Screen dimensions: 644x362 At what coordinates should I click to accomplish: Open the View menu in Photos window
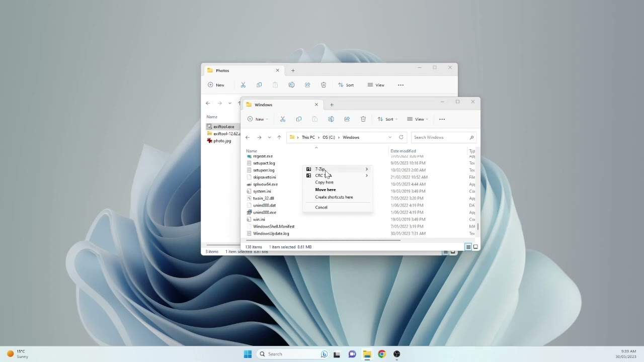(376, 85)
